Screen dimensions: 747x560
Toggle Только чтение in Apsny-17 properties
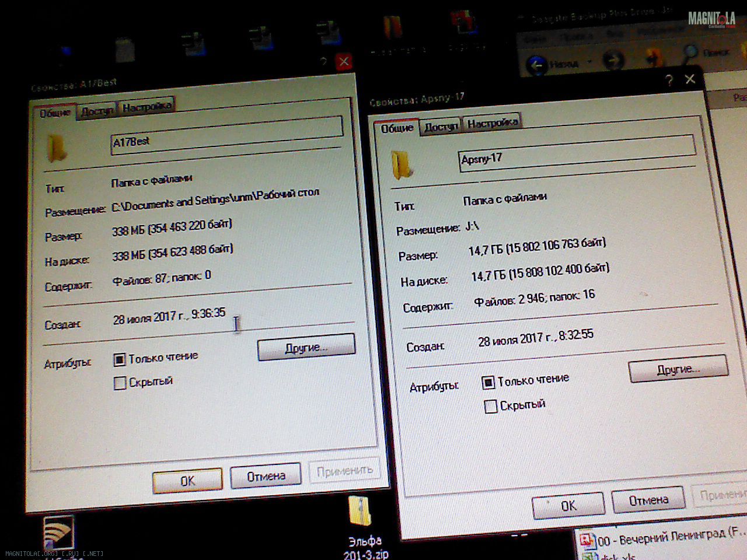pyautogui.click(x=488, y=383)
